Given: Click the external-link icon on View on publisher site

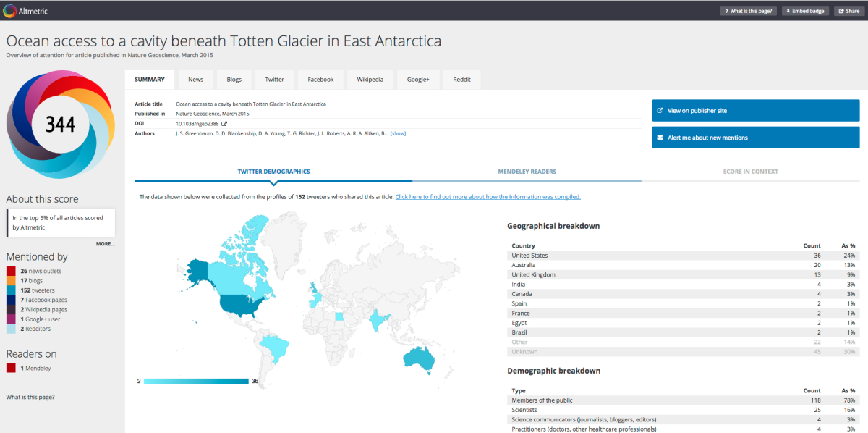Looking at the screenshot, I should pos(660,110).
